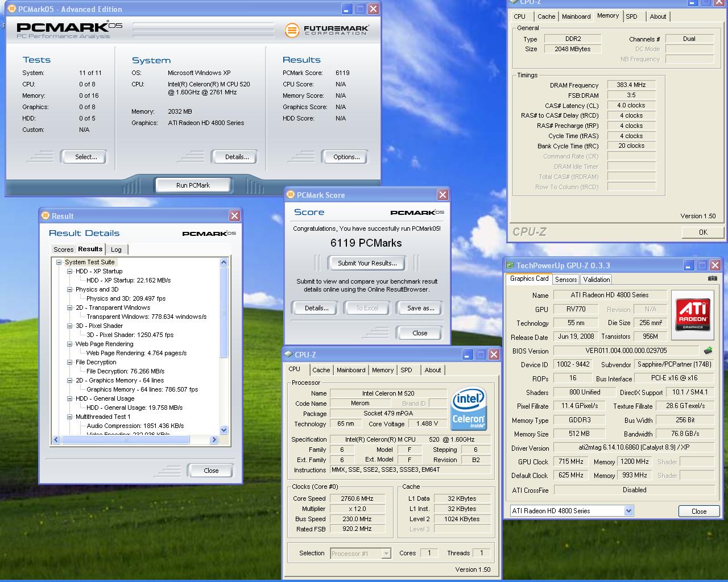Open Mainboard tab in lower CPU-Z window
The image size is (728, 582).
coord(351,370)
